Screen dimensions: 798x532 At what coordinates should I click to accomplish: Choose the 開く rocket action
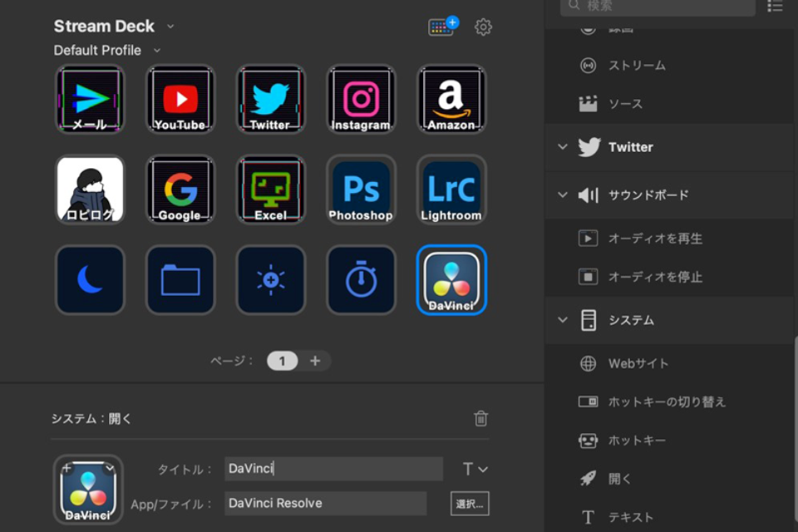(x=668, y=479)
